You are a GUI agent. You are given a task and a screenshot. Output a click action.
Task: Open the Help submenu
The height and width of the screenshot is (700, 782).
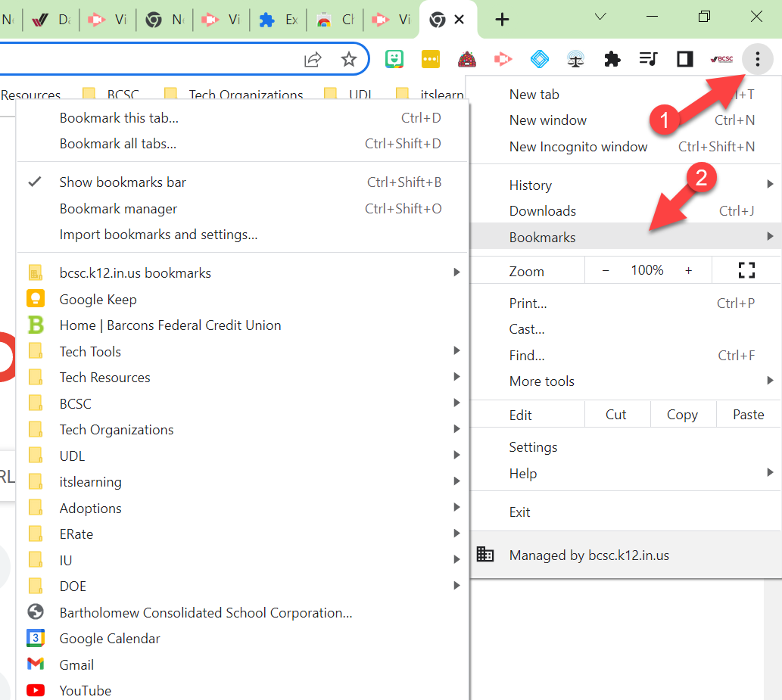[626, 474]
